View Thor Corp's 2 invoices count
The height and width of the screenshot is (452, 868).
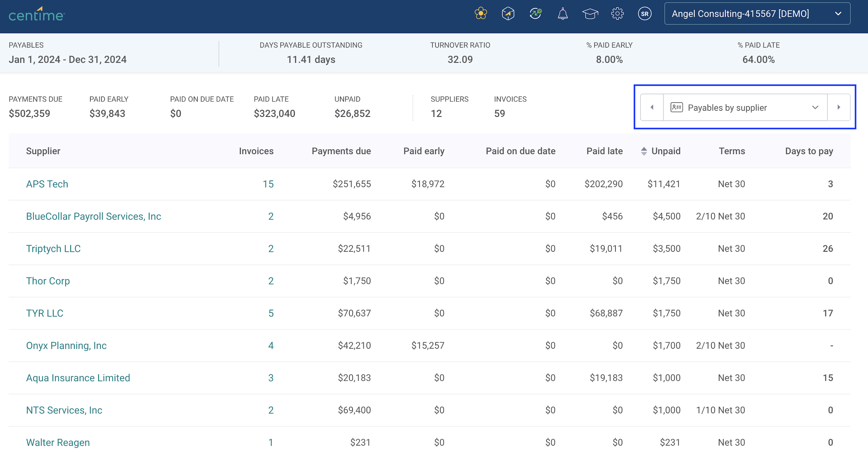click(x=271, y=281)
